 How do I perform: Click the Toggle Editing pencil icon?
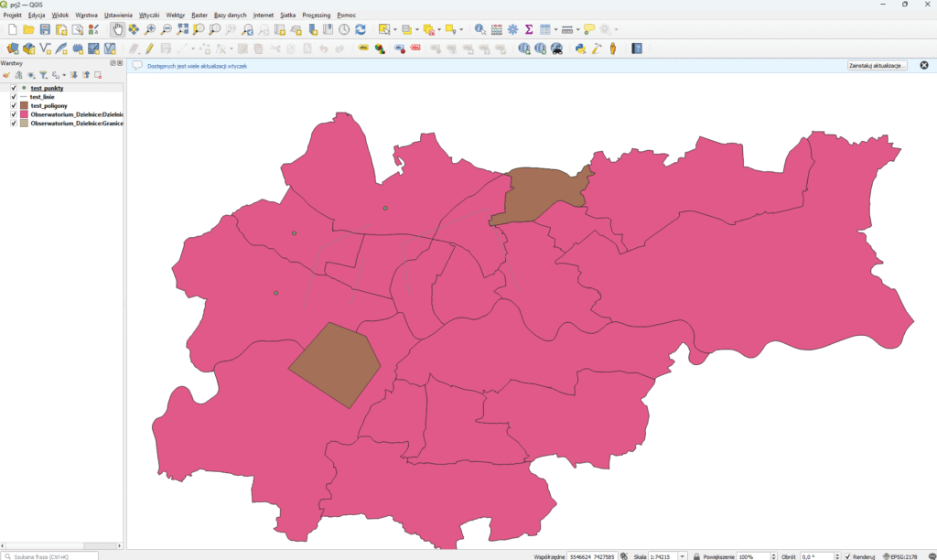point(149,48)
